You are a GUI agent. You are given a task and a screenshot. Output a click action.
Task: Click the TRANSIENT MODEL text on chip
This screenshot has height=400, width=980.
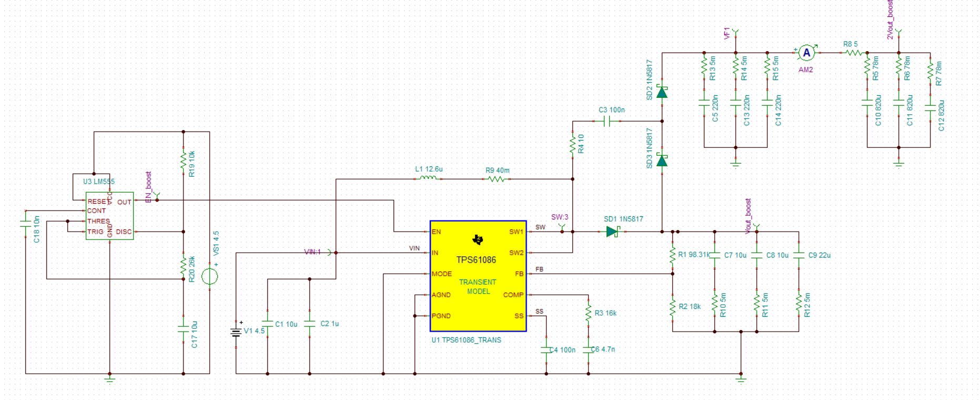(x=478, y=287)
